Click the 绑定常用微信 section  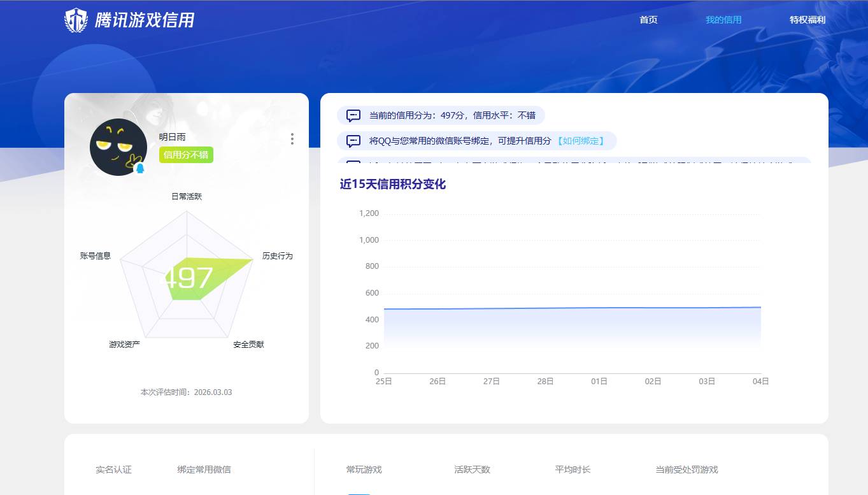(x=204, y=469)
